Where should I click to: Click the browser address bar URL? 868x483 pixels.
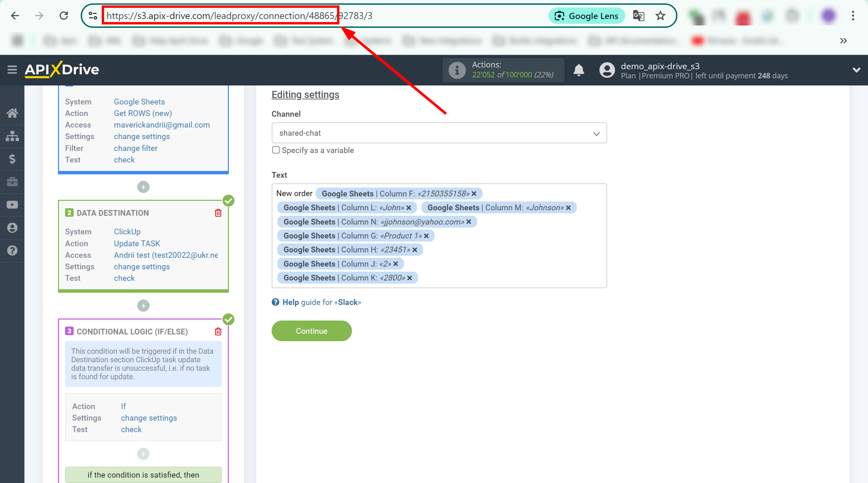click(239, 16)
